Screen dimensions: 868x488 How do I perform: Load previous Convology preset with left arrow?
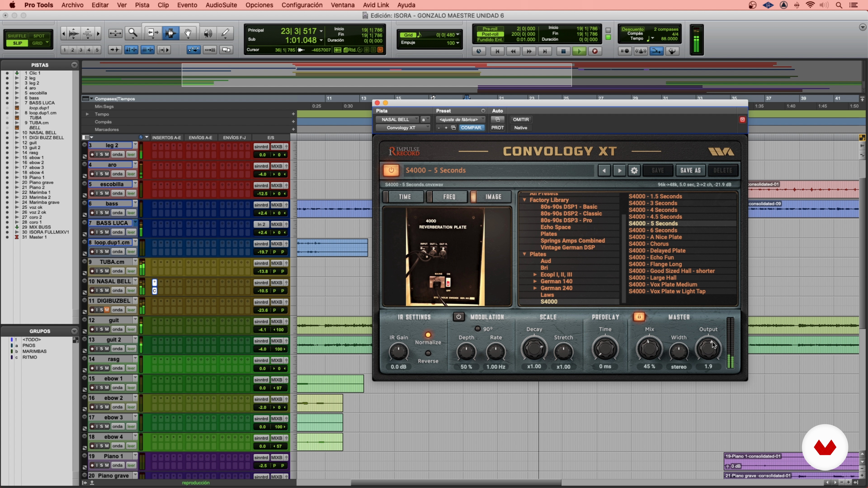[604, 170]
